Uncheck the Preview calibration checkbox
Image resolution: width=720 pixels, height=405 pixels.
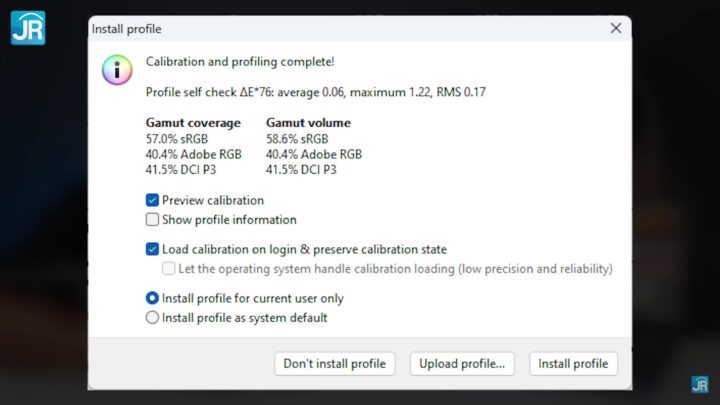click(153, 200)
